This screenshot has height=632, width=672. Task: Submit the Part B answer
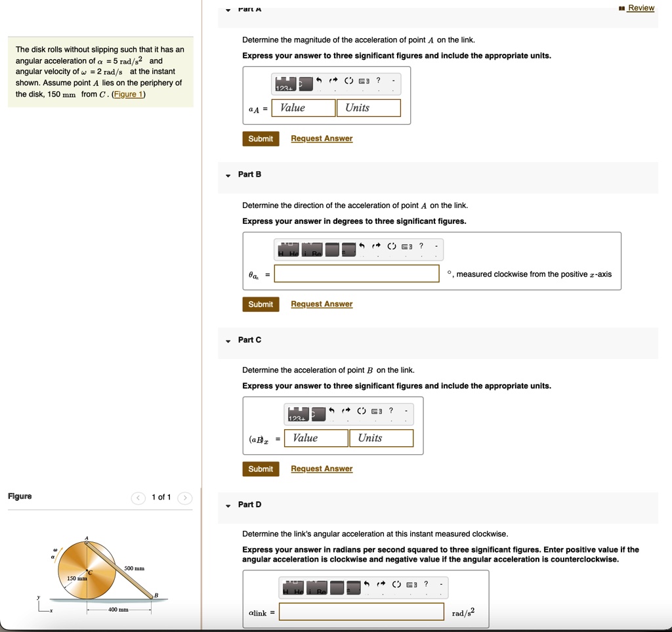(x=261, y=305)
